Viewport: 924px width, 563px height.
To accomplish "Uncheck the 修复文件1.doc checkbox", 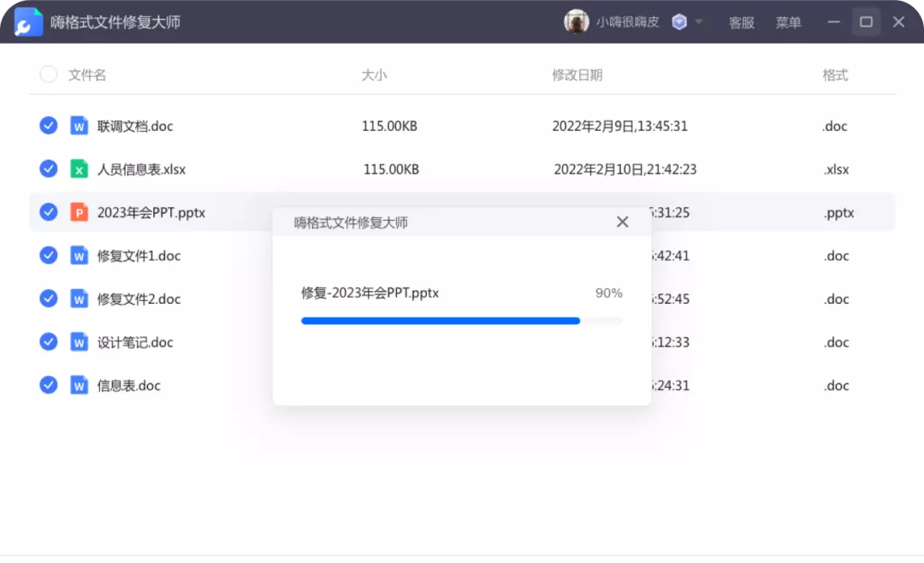I will click(48, 255).
